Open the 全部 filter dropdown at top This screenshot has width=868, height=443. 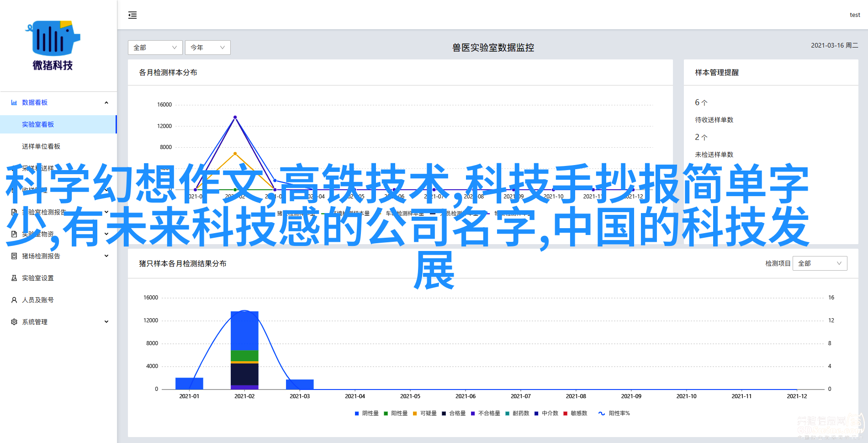pos(155,48)
